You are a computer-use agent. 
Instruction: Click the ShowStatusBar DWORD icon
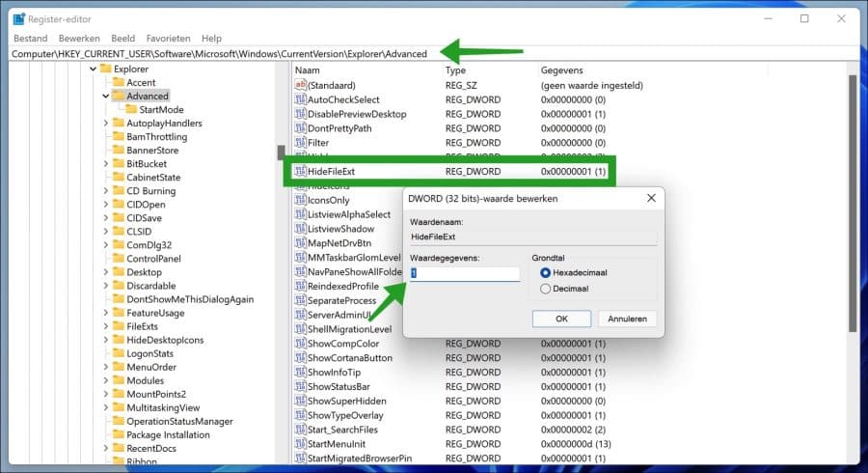point(301,386)
